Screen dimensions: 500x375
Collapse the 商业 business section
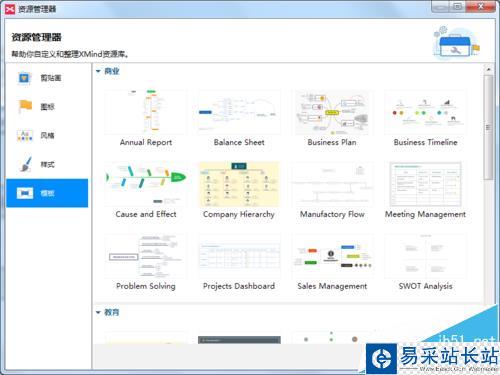click(98, 71)
